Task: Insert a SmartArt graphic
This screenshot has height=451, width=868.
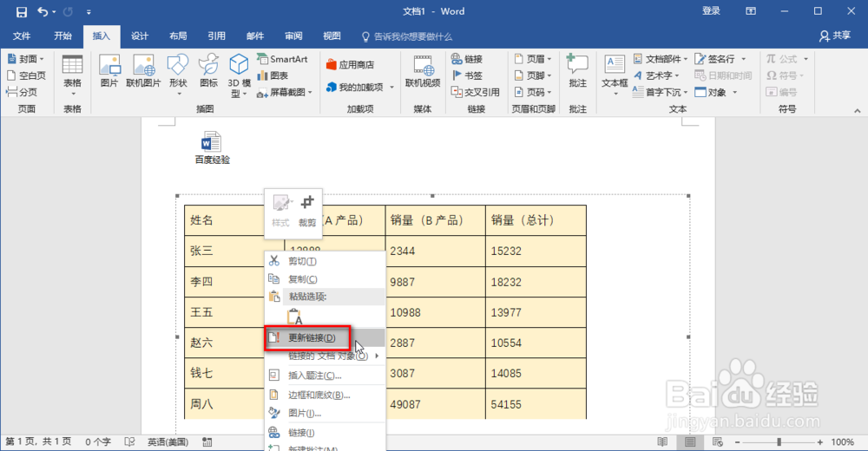Action: point(282,59)
